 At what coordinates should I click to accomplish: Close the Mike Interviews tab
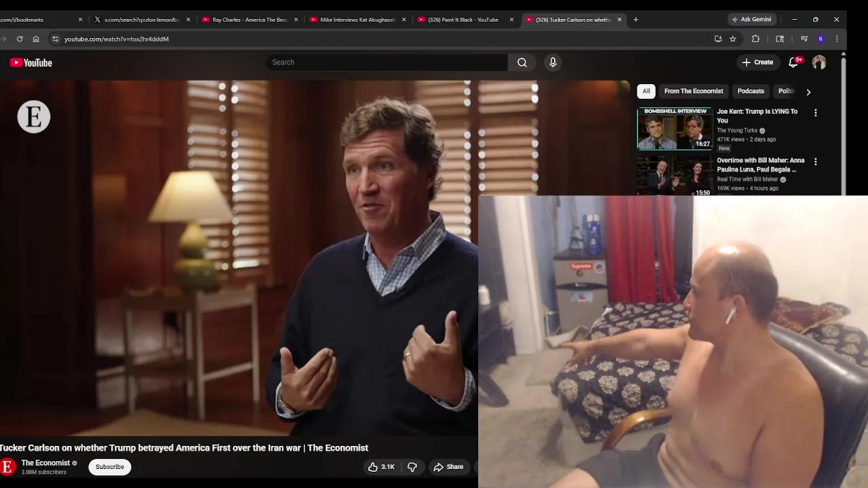[x=403, y=20]
